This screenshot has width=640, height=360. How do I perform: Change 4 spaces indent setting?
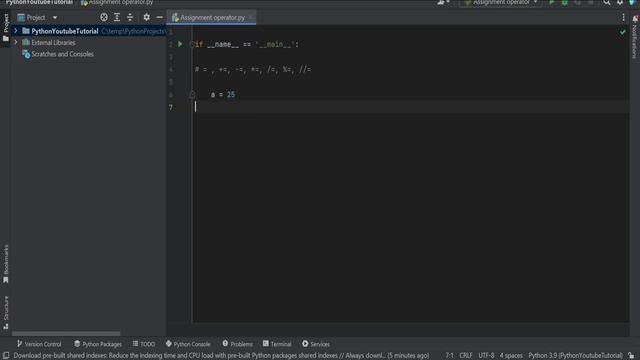click(511, 356)
